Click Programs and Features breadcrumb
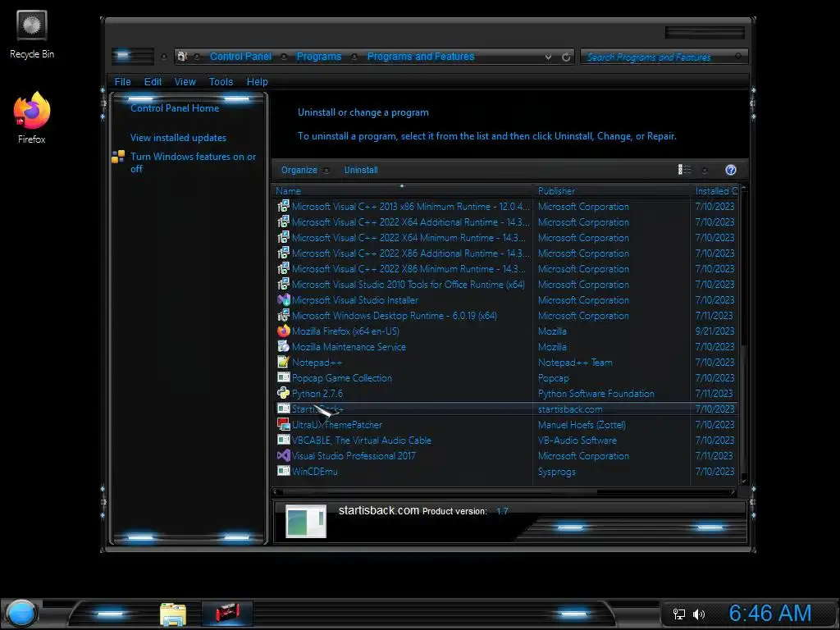The height and width of the screenshot is (630, 840). click(x=421, y=57)
